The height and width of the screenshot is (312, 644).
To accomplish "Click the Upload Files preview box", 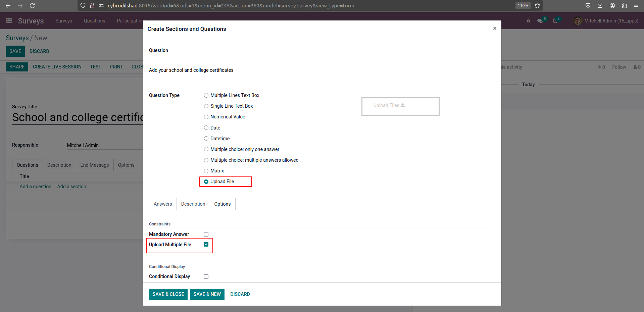I will click(400, 107).
